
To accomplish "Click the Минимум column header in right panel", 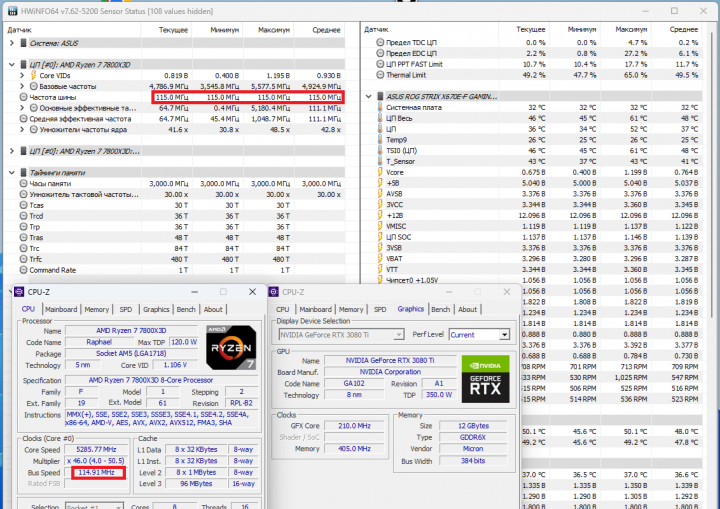I will [582, 29].
